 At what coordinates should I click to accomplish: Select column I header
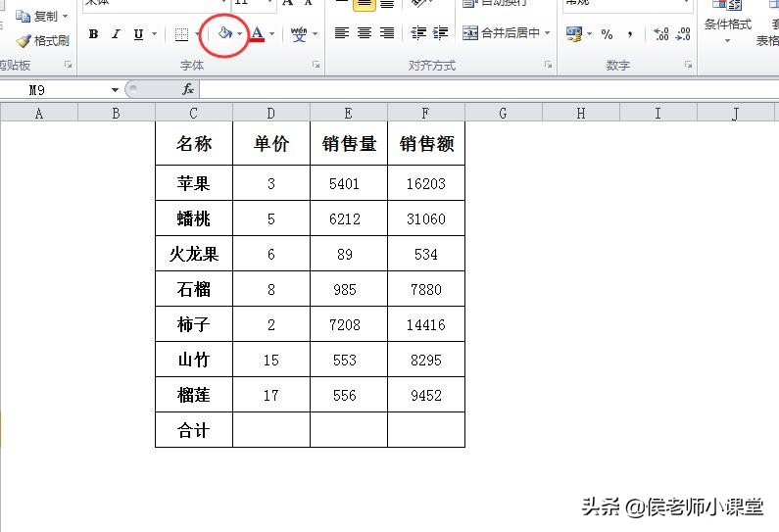(x=658, y=114)
